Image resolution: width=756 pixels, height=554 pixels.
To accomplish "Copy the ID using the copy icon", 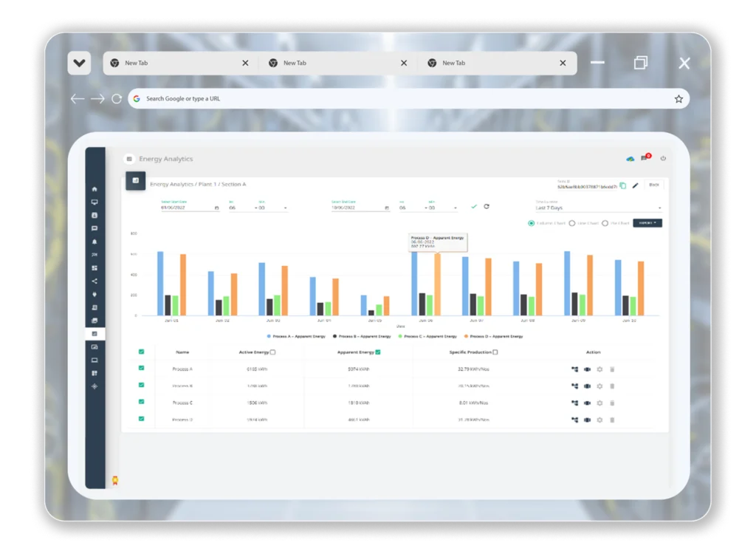I will [x=623, y=185].
